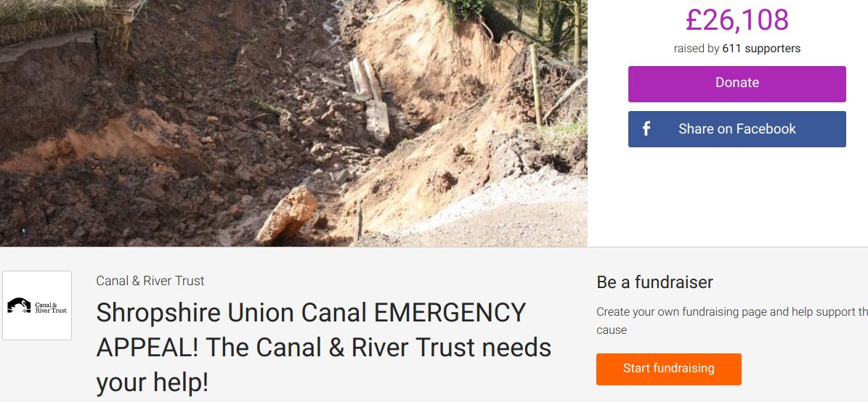Click the large orange rock in the photo
The height and width of the screenshot is (402, 868).
coord(286,215)
